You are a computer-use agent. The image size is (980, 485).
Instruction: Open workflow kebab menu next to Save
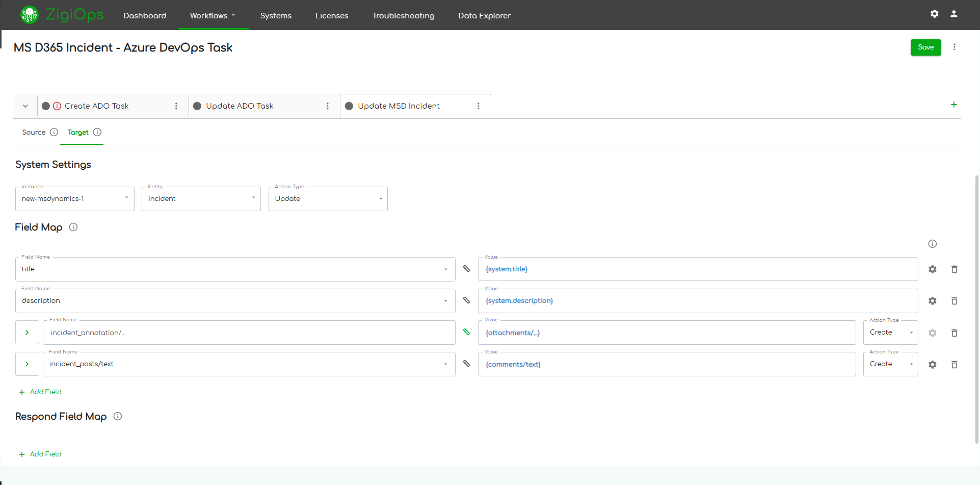click(x=955, y=47)
